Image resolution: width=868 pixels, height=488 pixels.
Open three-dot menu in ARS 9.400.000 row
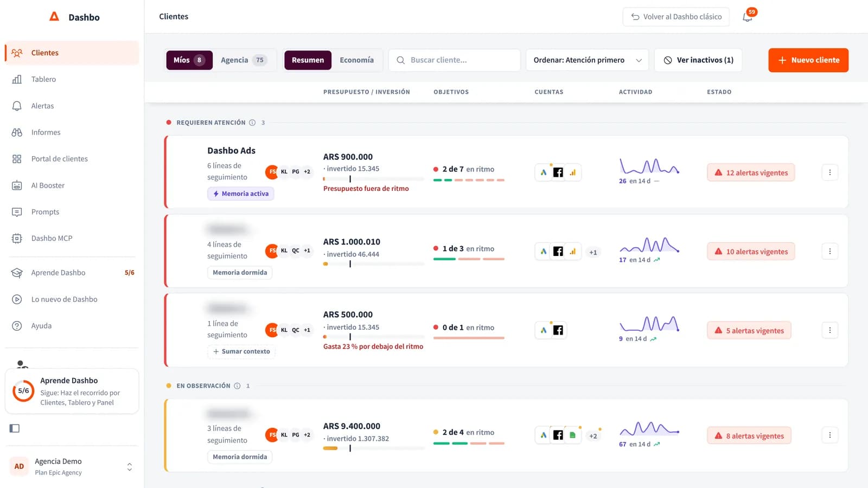(x=829, y=435)
